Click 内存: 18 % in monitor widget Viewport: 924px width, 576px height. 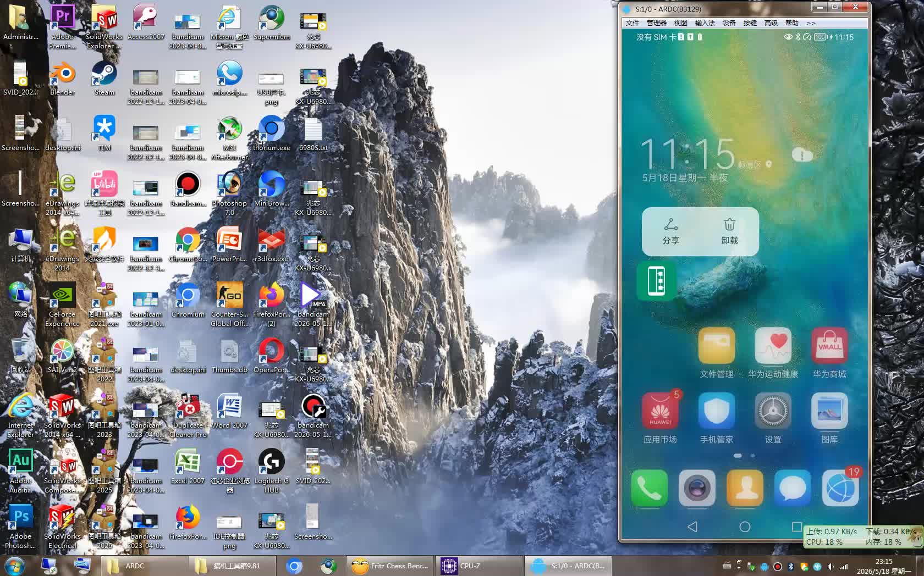point(883,542)
